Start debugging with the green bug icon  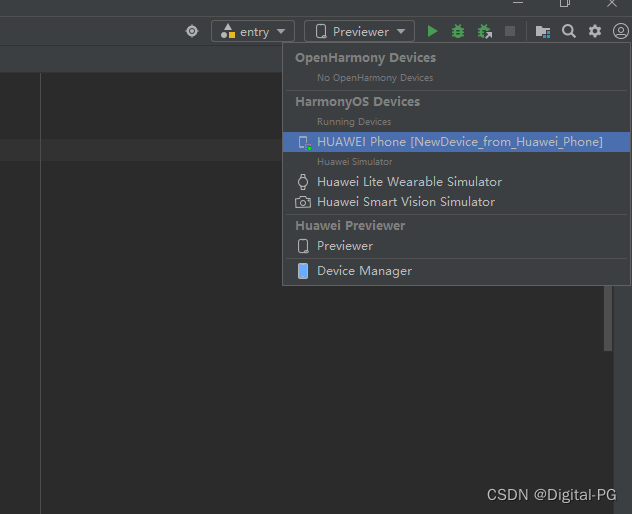pos(458,31)
